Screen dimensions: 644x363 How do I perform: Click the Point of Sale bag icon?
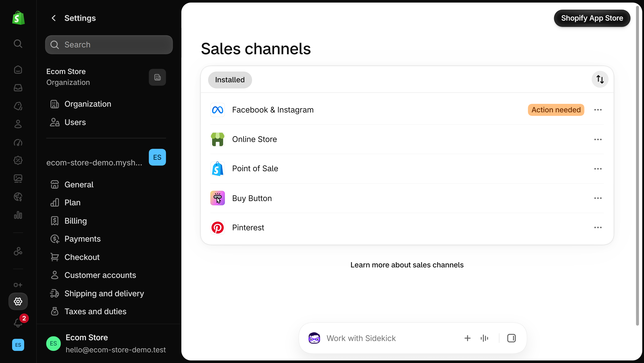click(x=217, y=169)
